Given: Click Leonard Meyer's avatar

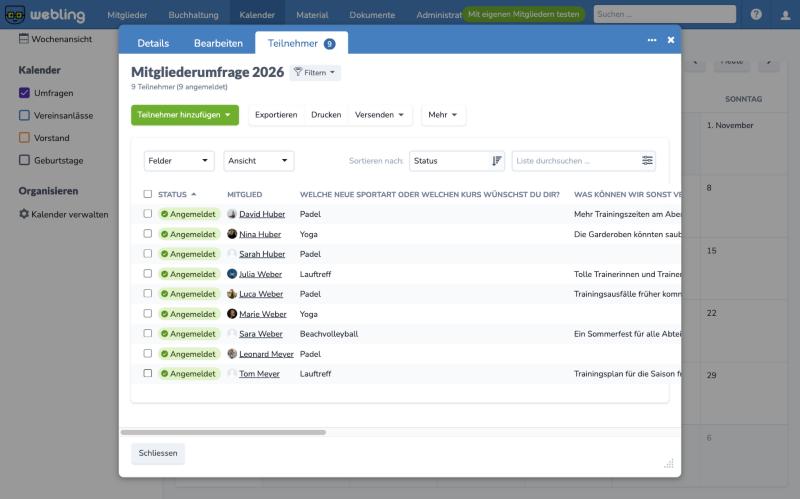Looking at the screenshot, I should 232,354.
